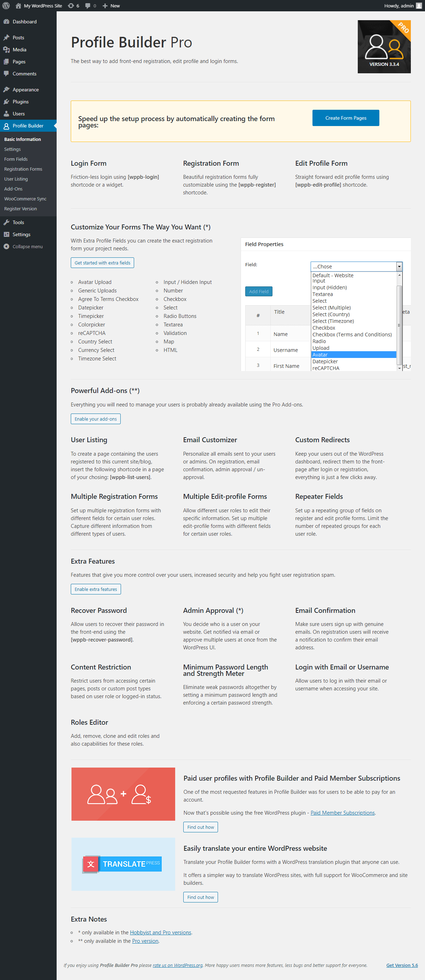Click the Plugins plug icon

6,102
